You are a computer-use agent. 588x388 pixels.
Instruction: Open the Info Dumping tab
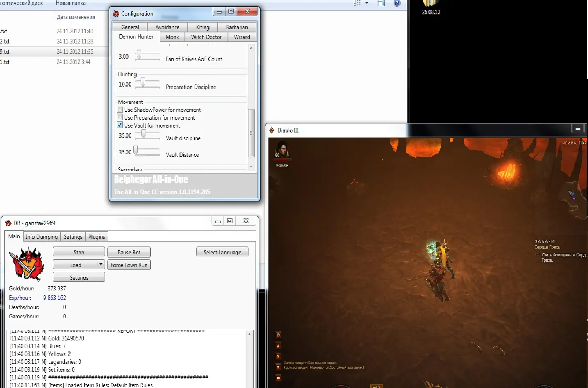pyautogui.click(x=42, y=237)
